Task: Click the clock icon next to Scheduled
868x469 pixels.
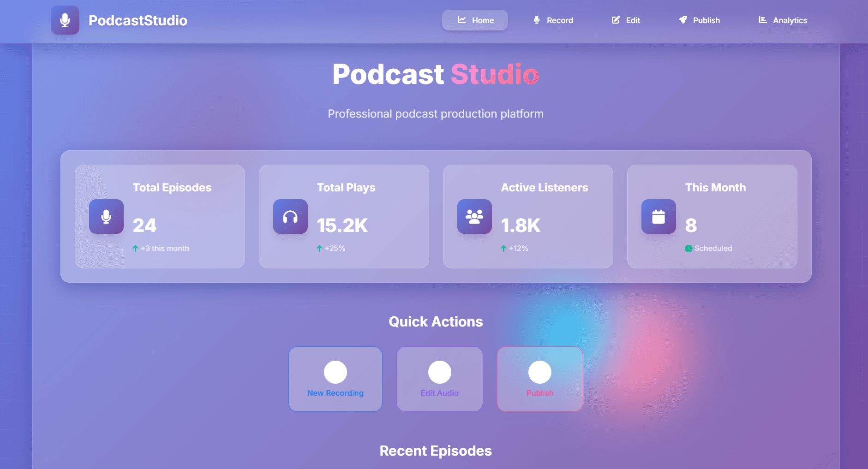Action: [x=689, y=248]
